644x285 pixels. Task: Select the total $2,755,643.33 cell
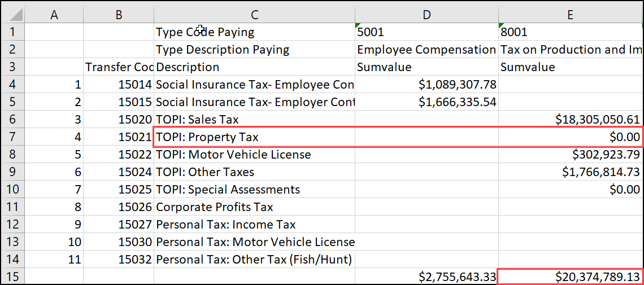[427, 277]
